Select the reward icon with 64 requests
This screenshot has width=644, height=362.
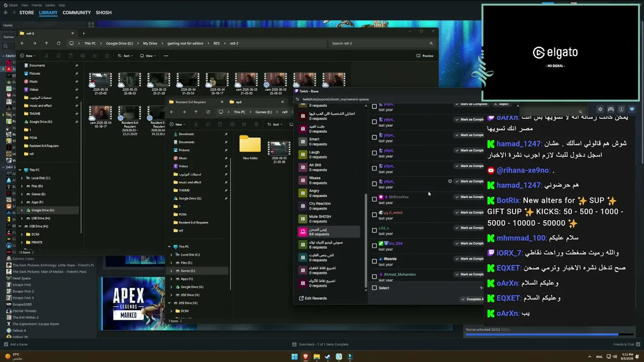pos(302,232)
